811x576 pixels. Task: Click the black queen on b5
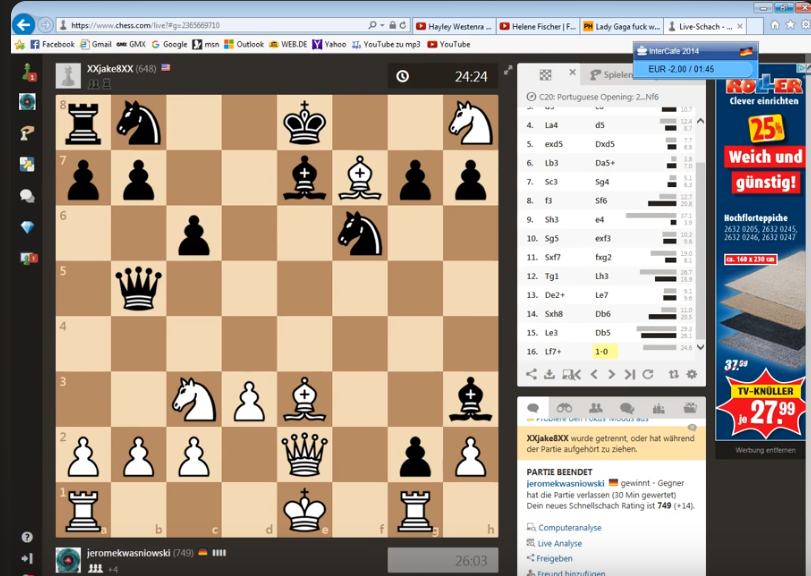click(139, 289)
